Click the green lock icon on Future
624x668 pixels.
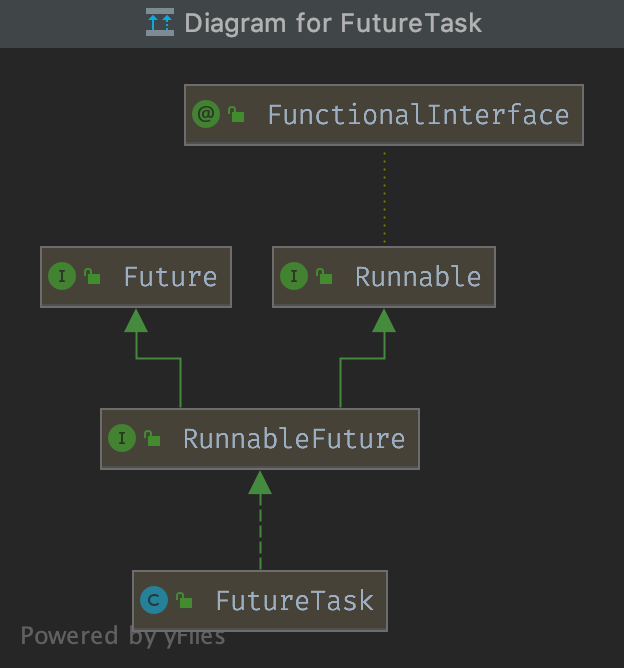click(x=92, y=277)
